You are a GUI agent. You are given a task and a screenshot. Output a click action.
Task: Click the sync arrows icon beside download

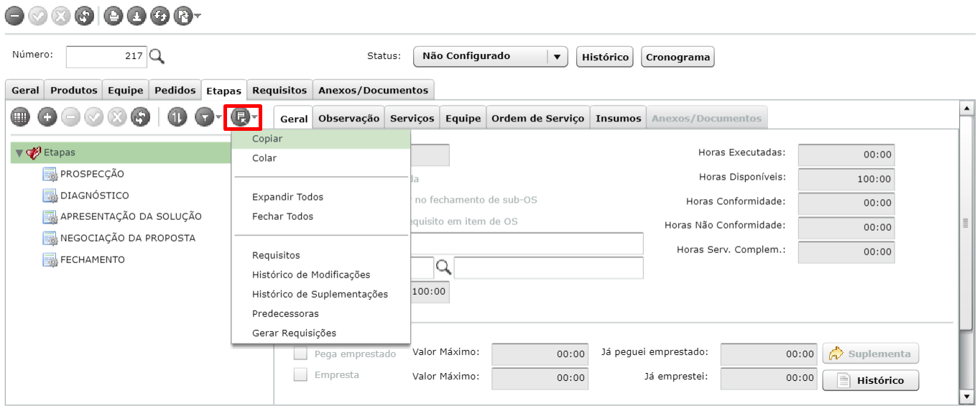[x=160, y=16]
